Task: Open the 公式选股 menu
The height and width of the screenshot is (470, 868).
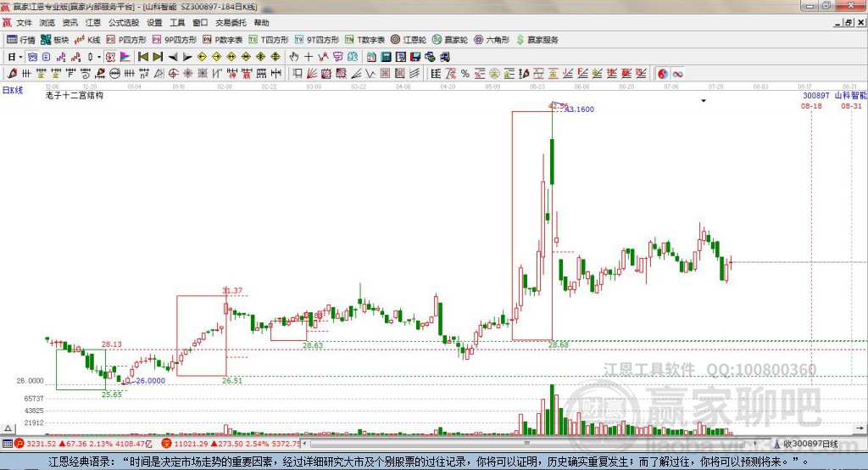Action: tap(124, 23)
